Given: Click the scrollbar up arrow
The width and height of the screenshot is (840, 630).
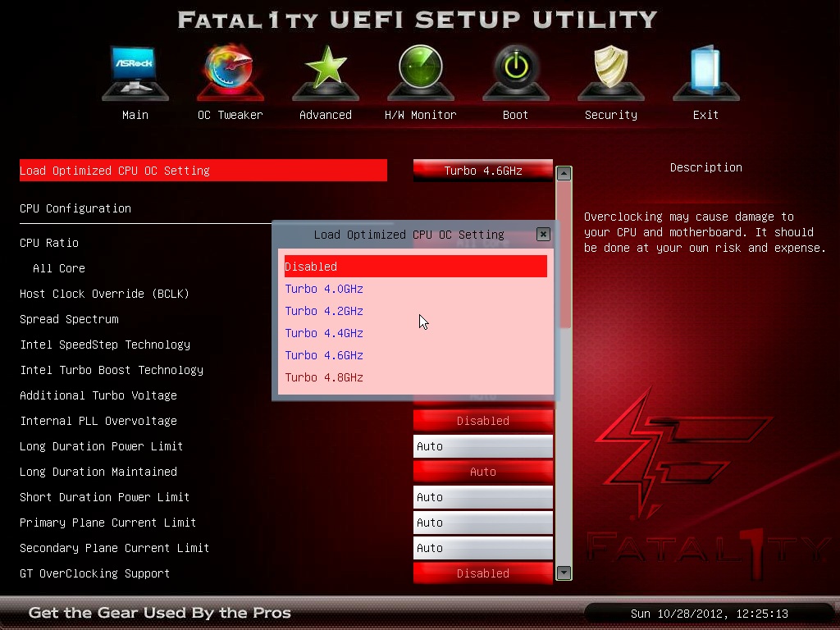Looking at the screenshot, I should tap(564, 174).
